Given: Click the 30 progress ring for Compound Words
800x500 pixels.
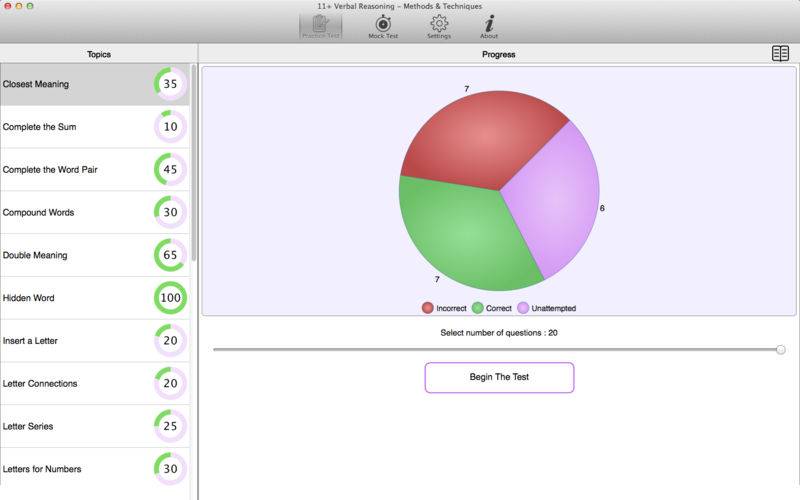Looking at the screenshot, I should tap(170, 212).
